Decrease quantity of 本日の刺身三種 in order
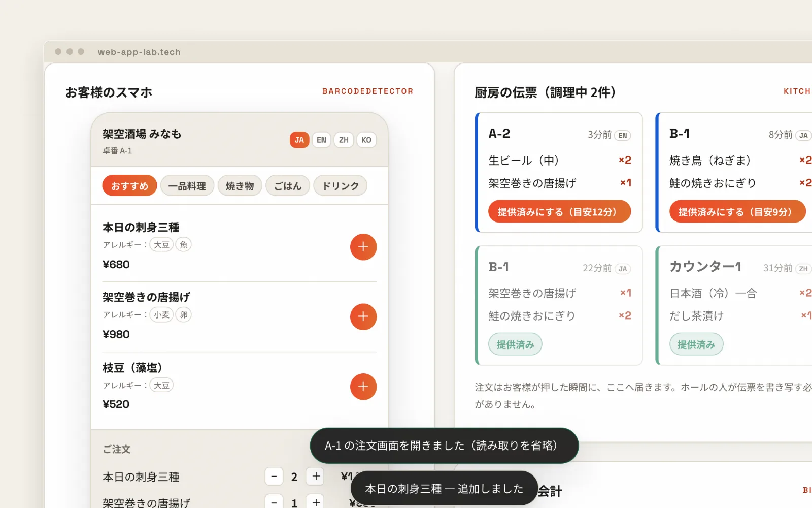This screenshot has width=812, height=508. (274, 477)
